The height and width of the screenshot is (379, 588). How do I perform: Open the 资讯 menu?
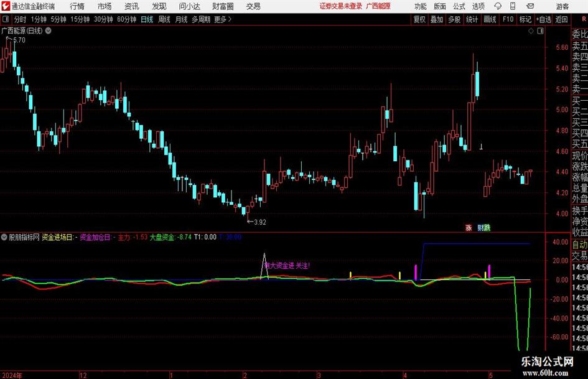[x=132, y=6]
